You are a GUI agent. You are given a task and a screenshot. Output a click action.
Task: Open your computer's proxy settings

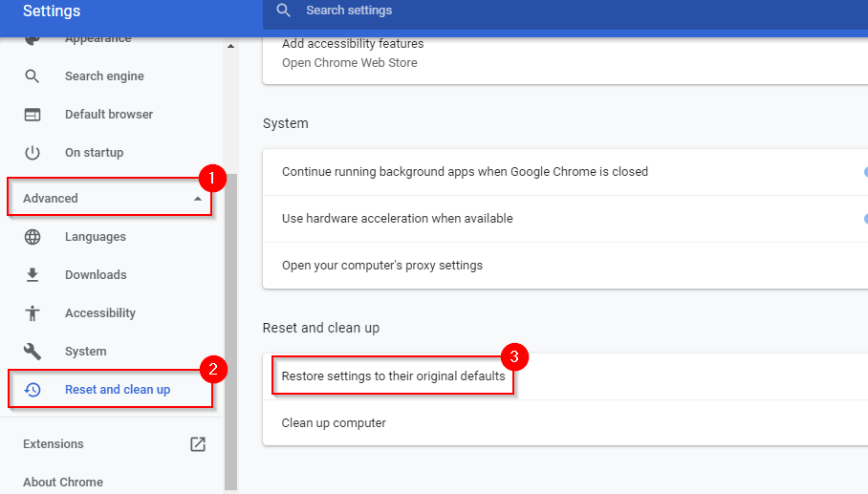(381, 266)
